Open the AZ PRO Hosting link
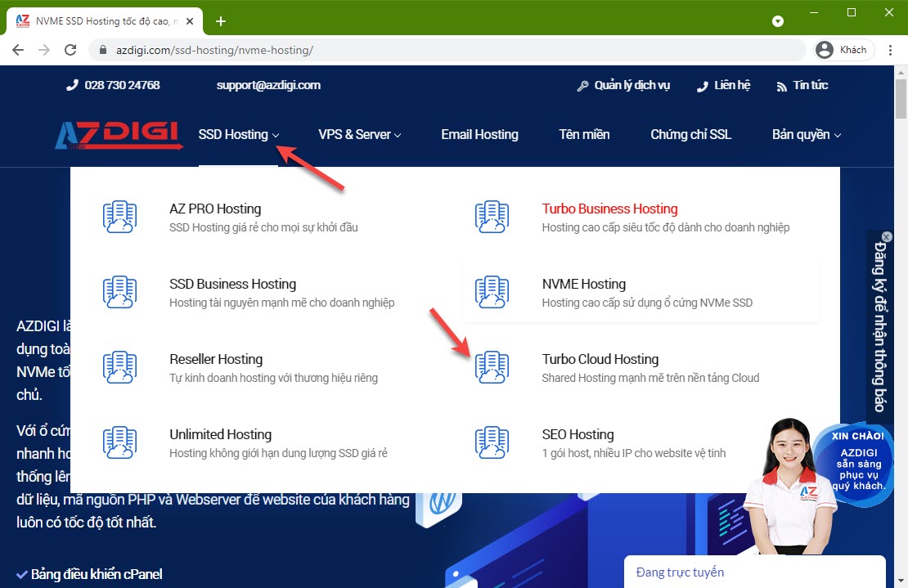The width and height of the screenshot is (908, 588). (215, 209)
